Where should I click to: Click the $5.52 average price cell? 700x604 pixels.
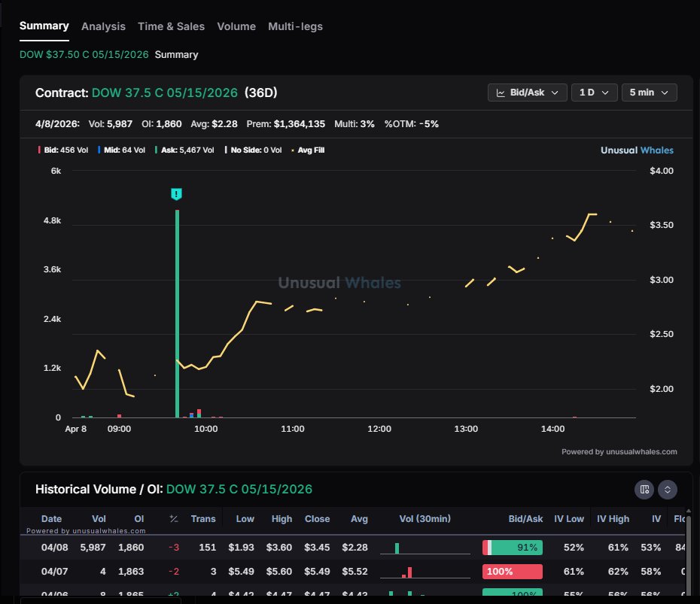tap(355, 572)
